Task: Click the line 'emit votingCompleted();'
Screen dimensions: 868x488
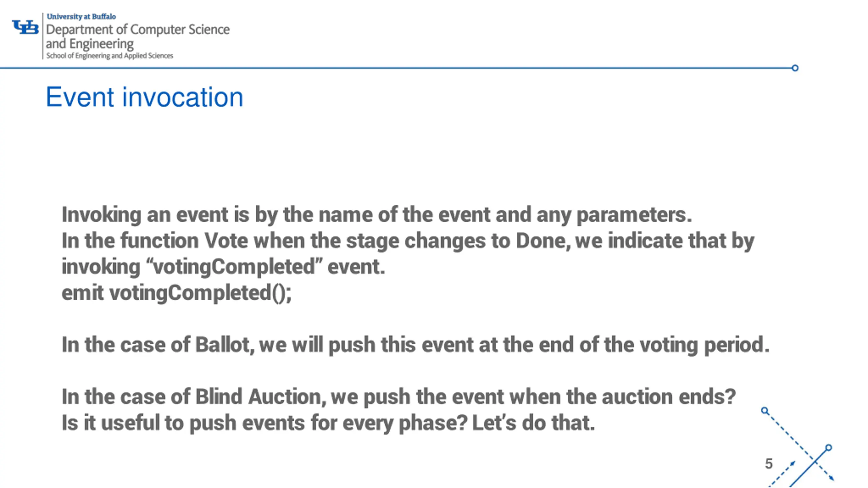Action: point(176,293)
